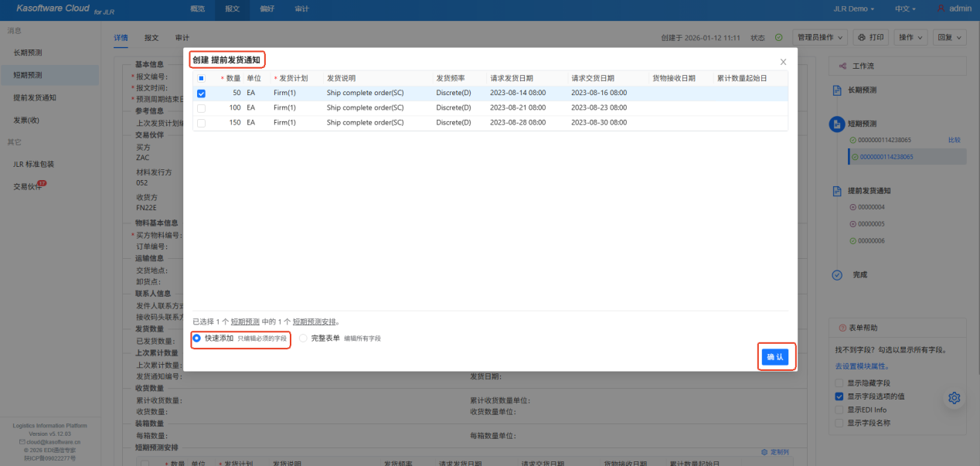Click the blue settings gear icon
The height and width of the screenshot is (466, 980).
coord(954,397)
